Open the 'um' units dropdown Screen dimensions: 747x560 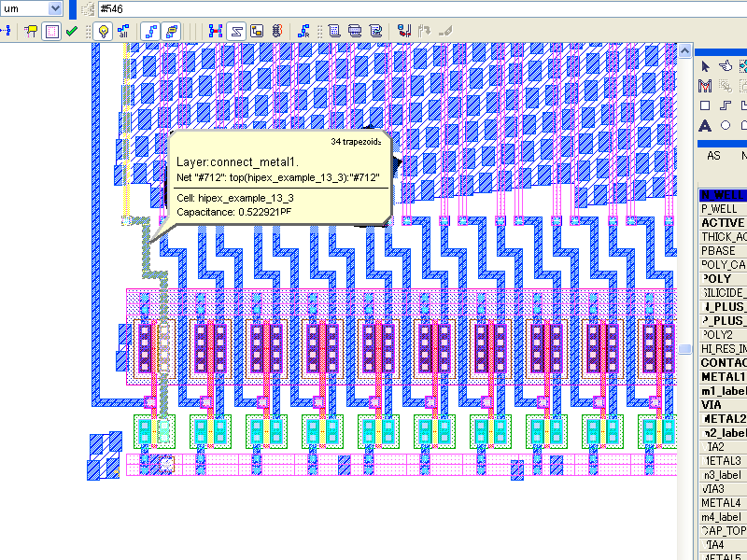pos(53,8)
